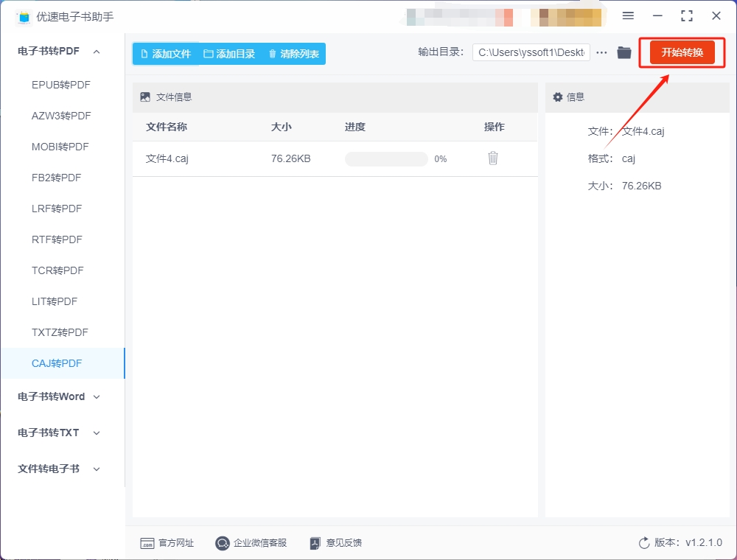Select AZW3转PDF in the sidebar
The height and width of the screenshot is (560, 737).
point(63,116)
